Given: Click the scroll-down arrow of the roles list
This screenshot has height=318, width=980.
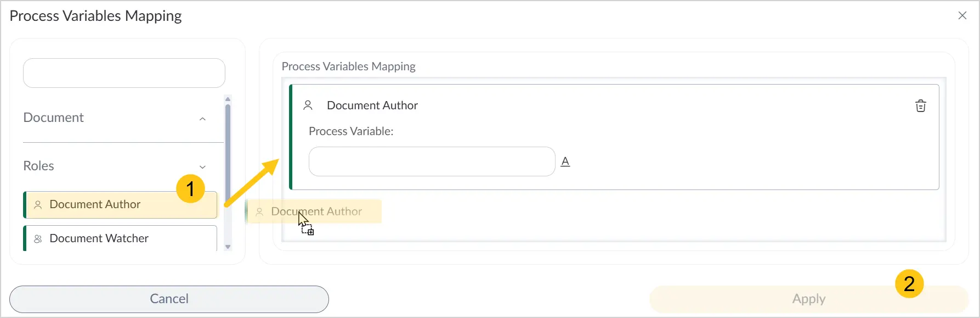Looking at the screenshot, I should [x=228, y=247].
